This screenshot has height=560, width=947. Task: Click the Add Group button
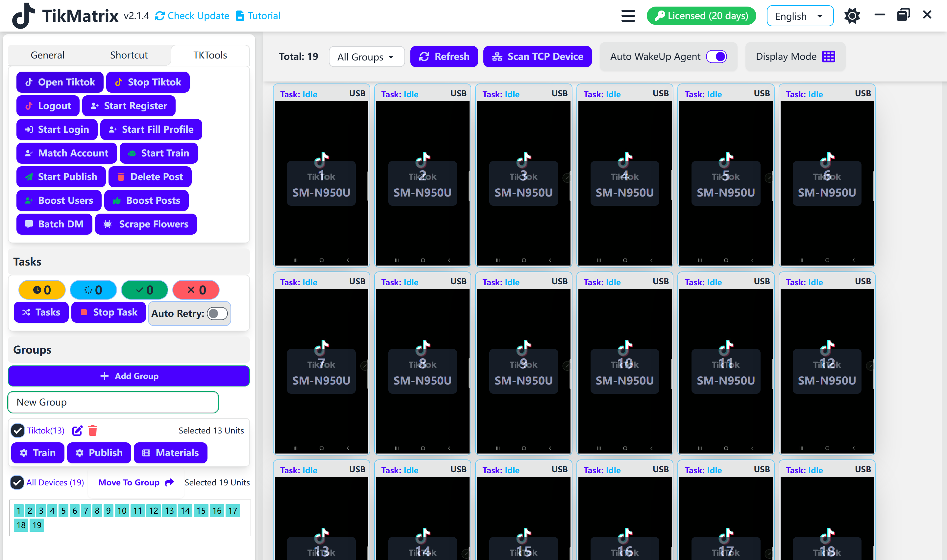coord(129,375)
